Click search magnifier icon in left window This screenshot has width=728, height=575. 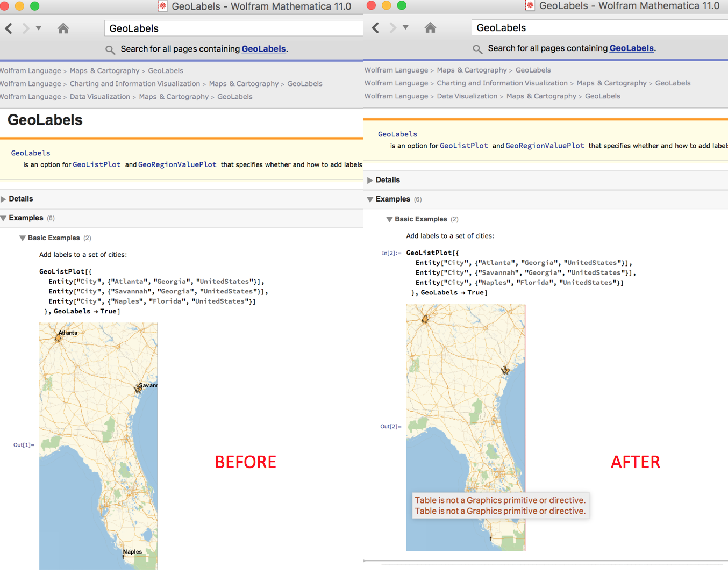(110, 50)
